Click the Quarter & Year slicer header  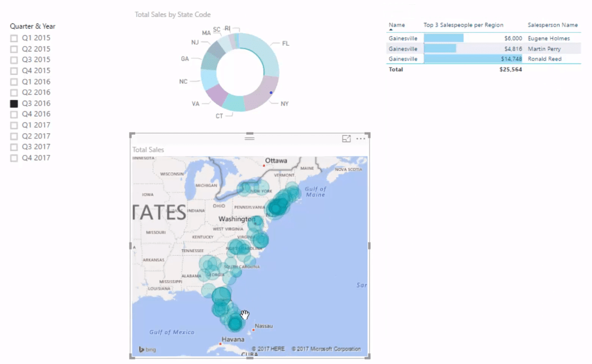click(32, 26)
